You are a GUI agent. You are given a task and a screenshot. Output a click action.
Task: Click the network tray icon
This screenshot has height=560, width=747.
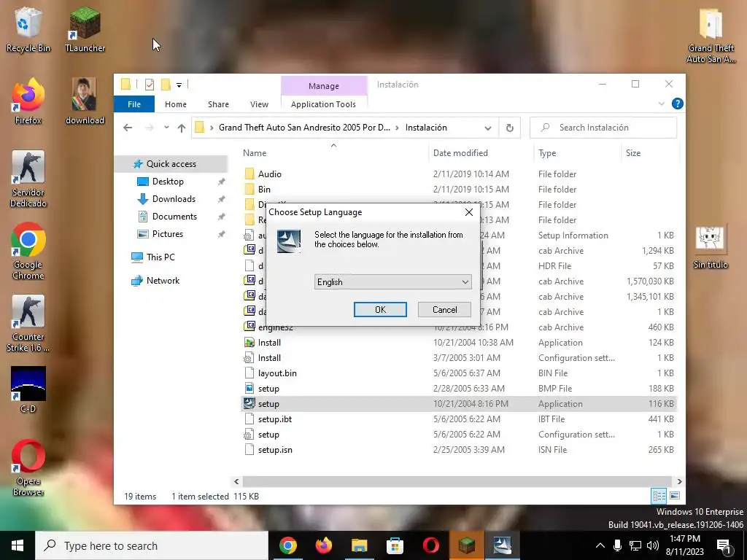635,545
